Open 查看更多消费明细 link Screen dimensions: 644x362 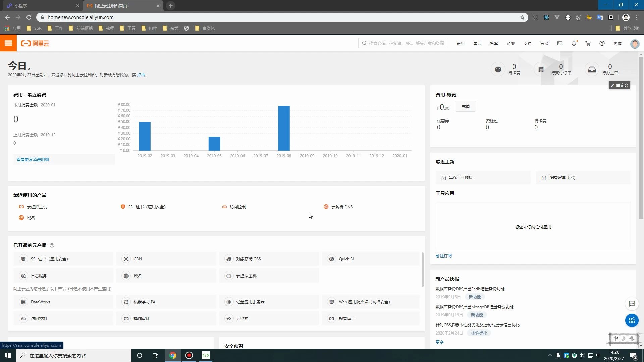coord(33,160)
